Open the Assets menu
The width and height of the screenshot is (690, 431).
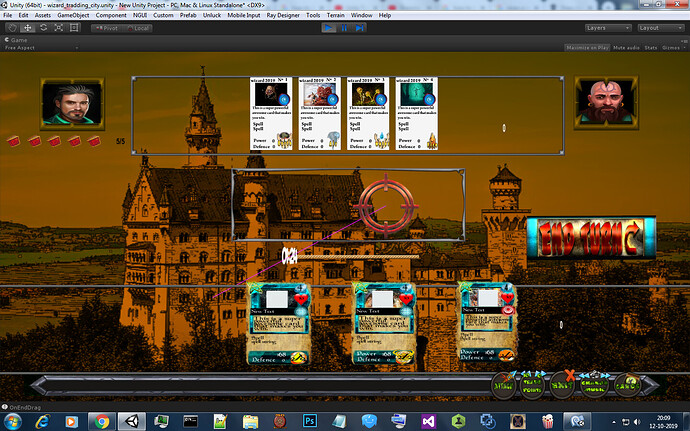43,15
